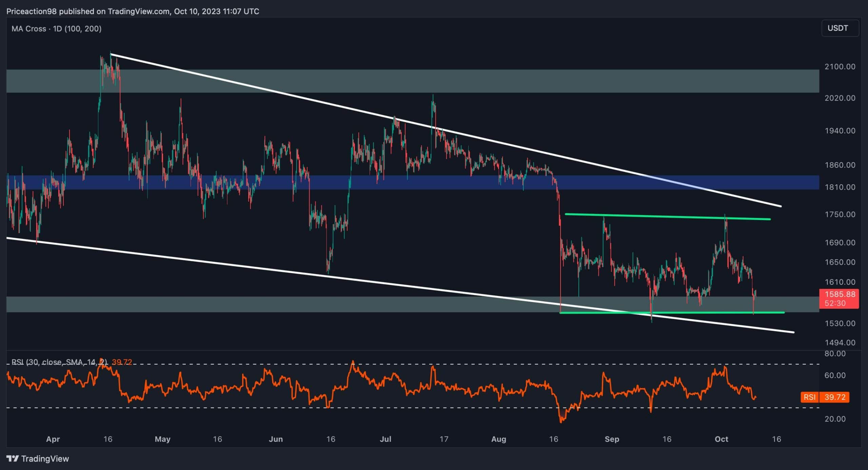868x470 pixels.
Task: Select the lower green horizontal support line
Action: click(672, 313)
